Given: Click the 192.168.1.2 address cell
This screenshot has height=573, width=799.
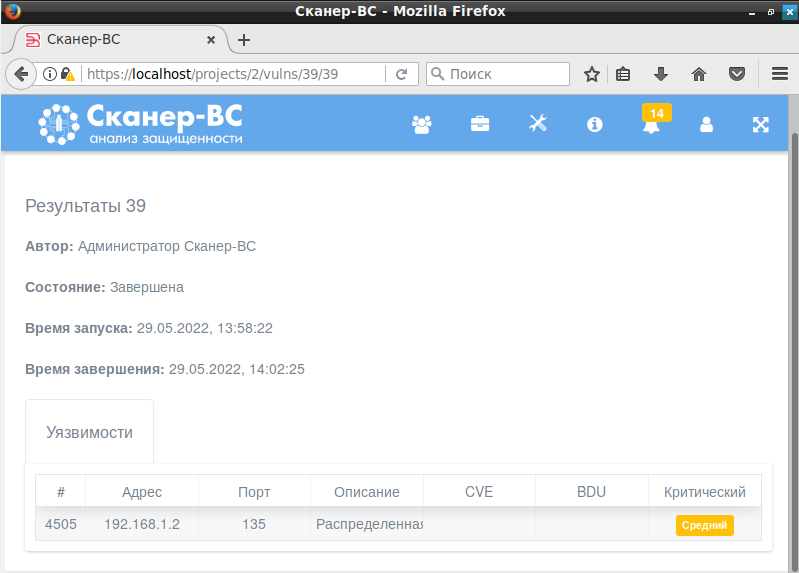Looking at the screenshot, I should (142, 524).
